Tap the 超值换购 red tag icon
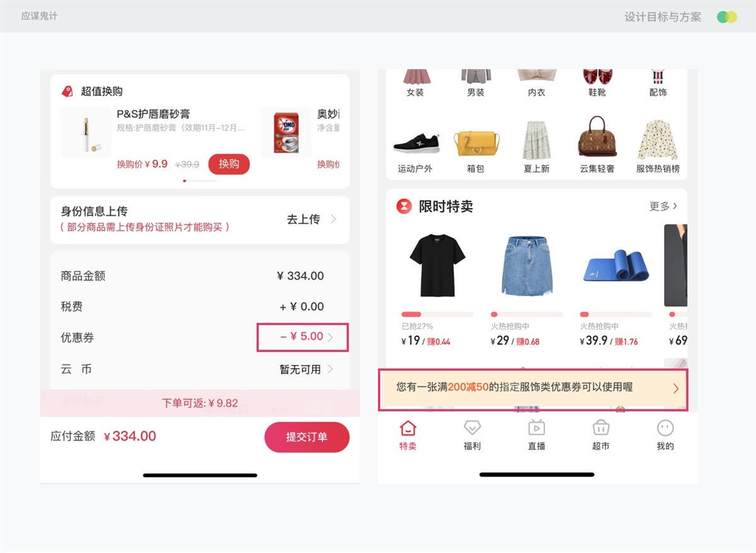756x553 pixels. click(67, 91)
